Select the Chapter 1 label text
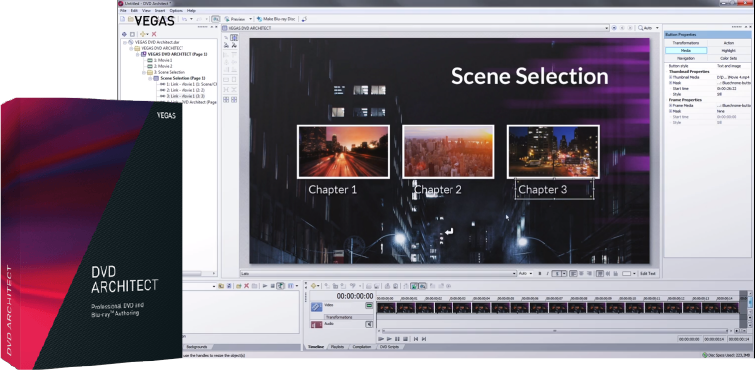The height and width of the screenshot is (370, 755). tap(333, 190)
